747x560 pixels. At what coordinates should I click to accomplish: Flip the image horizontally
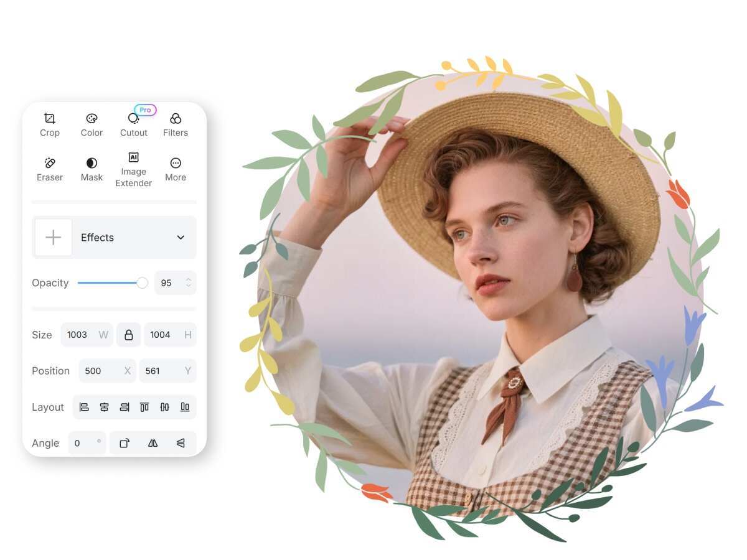pos(153,443)
